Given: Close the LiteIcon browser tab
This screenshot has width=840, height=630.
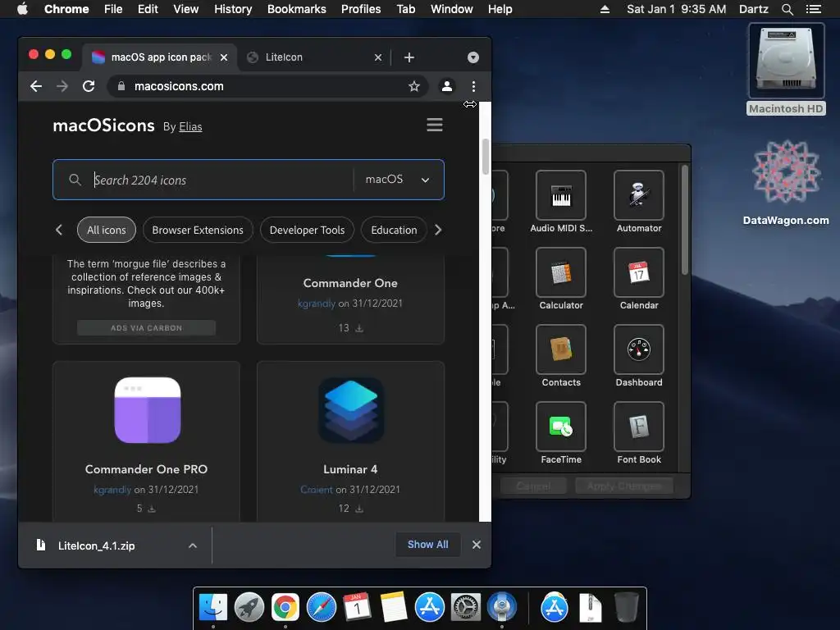Looking at the screenshot, I should [x=378, y=57].
